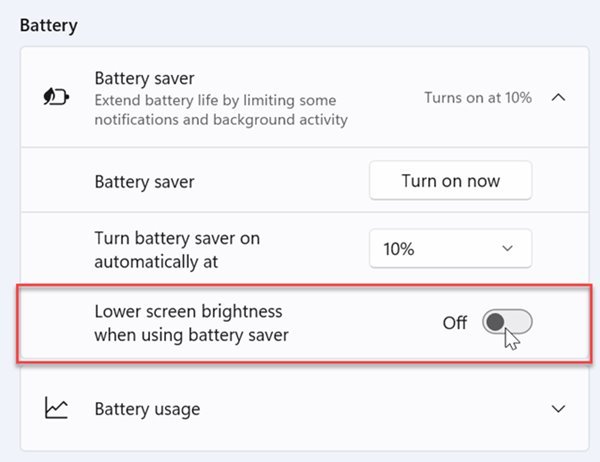This screenshot has height=462, width=600.
Task: Click the Battery saver leaf icon
Action: [x=56, y=96]
